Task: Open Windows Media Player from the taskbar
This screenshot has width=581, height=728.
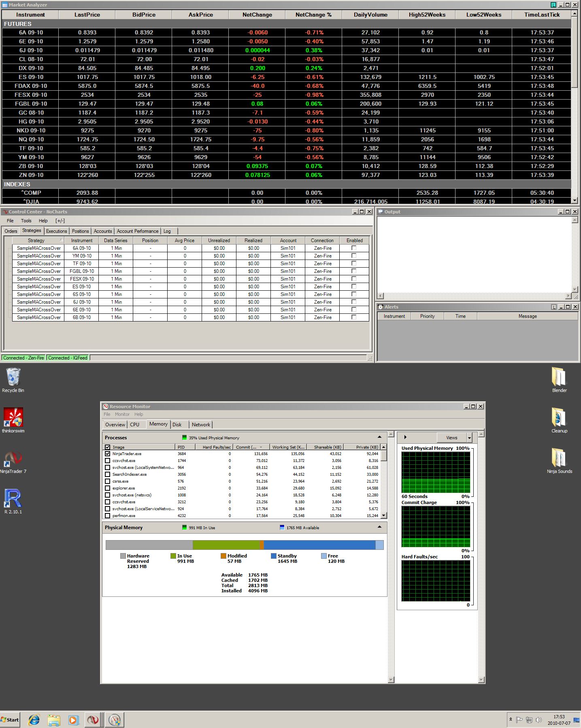Action: pos(73,720)
